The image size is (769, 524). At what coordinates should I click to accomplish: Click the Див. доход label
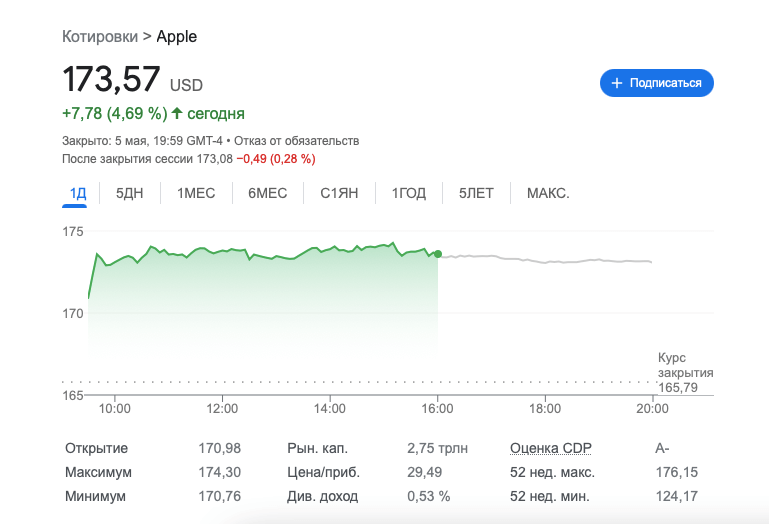pyautogui.click(x=323, y=496)
